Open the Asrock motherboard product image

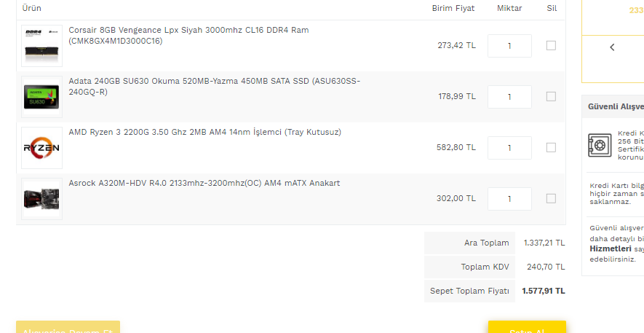click(41, 198)
